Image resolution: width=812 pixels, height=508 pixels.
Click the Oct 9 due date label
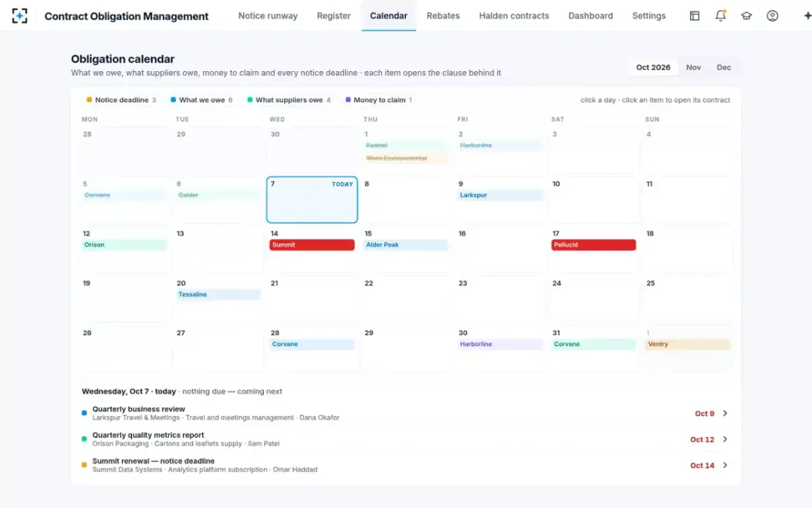[704, 413]
